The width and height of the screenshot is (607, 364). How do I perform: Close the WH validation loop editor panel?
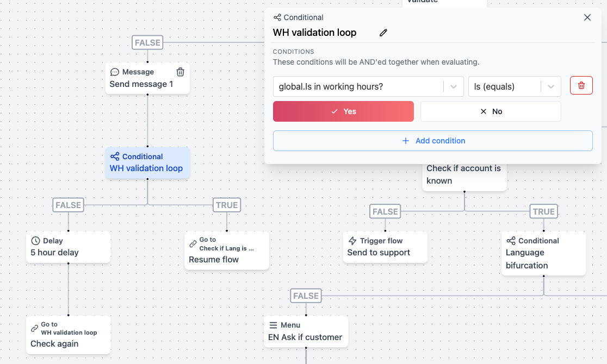[587, 17]
